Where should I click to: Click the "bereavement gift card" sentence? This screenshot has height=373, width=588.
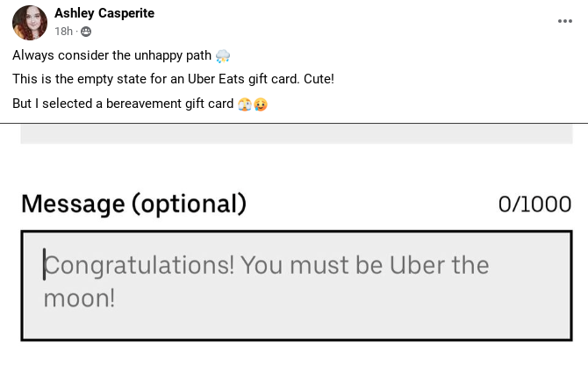[x=123, y=104]
